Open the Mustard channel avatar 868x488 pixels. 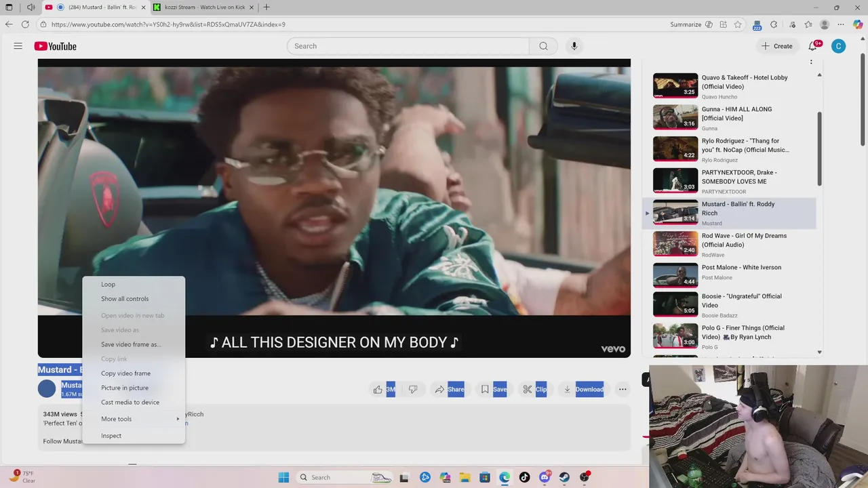coord(47,388)
